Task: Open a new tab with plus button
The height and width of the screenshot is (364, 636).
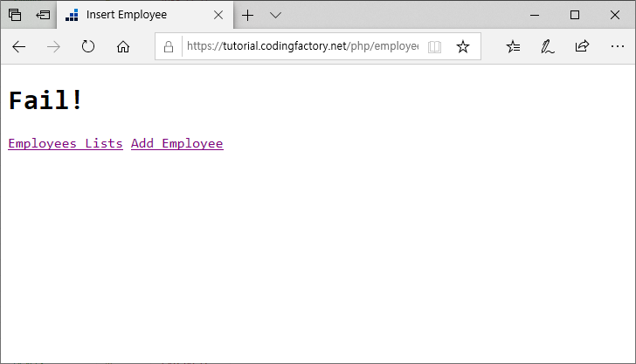Action: pos(248,15)
